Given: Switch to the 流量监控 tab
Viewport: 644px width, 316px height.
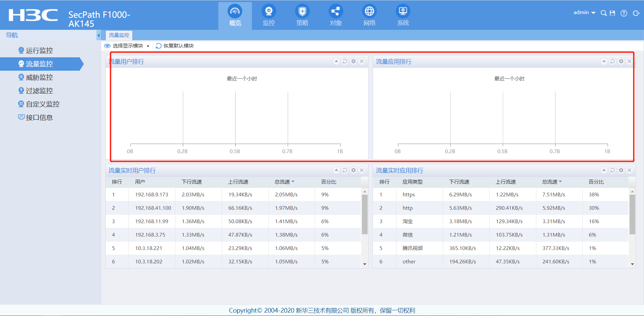Looking at the screenshot, I should point(119,35).
